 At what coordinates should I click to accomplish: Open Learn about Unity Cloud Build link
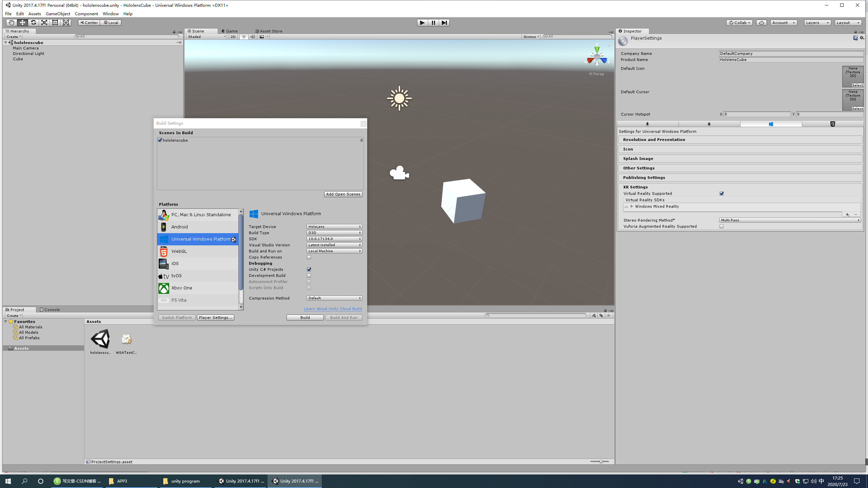click(333, 309)
